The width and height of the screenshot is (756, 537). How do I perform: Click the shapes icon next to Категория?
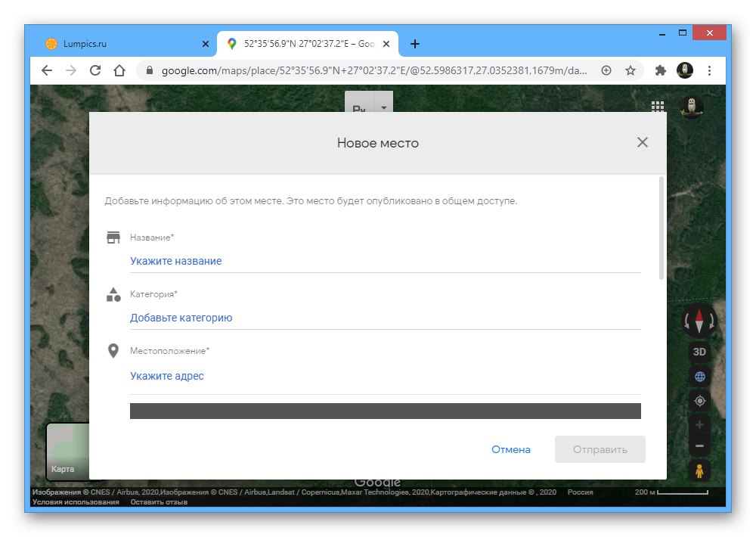[x=113, y=294]
